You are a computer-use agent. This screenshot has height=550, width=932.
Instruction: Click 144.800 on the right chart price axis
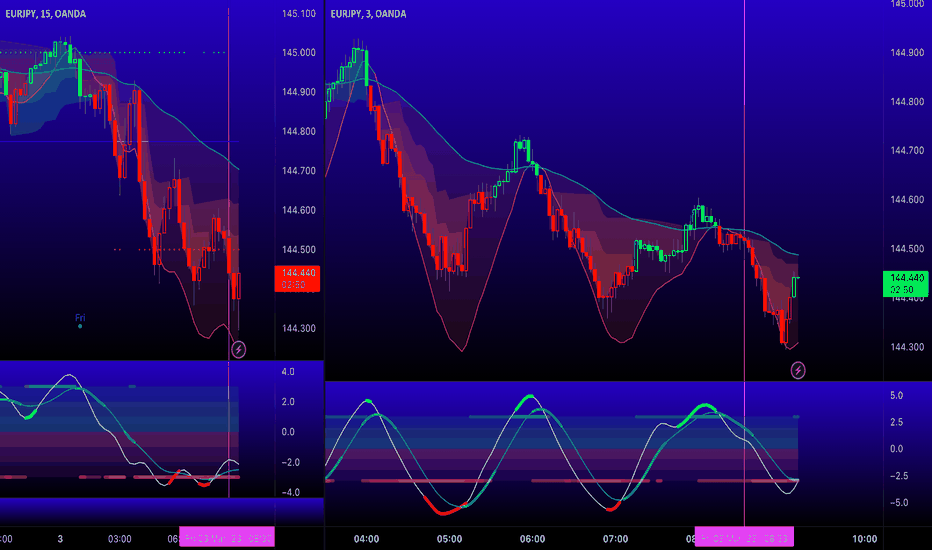tap(907, 102)
